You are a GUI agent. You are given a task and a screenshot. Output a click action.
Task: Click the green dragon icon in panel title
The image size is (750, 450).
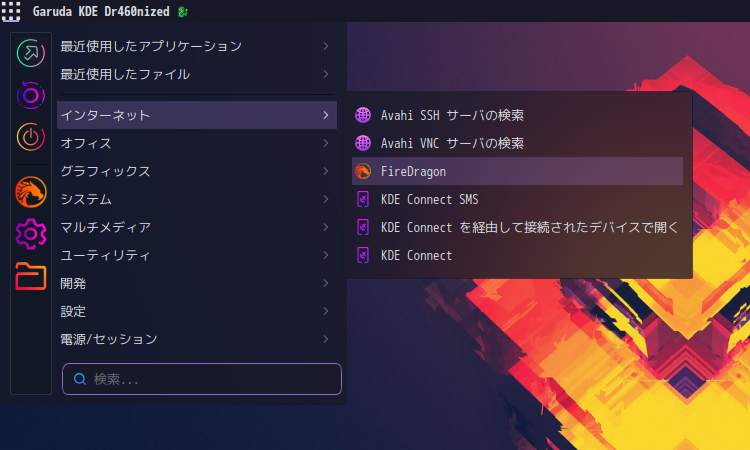pyautogui.click(x=182, y=12)
